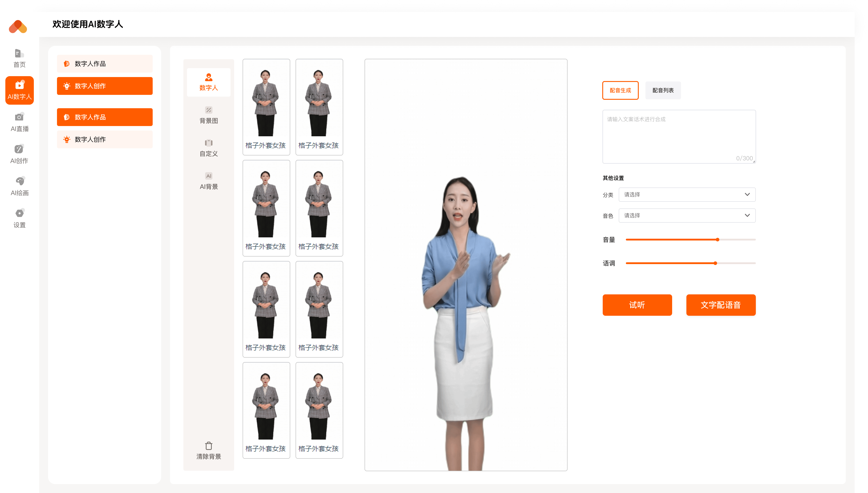Open the top 数字人作品 menu item

pyautogui.click(x=105, y=64)
